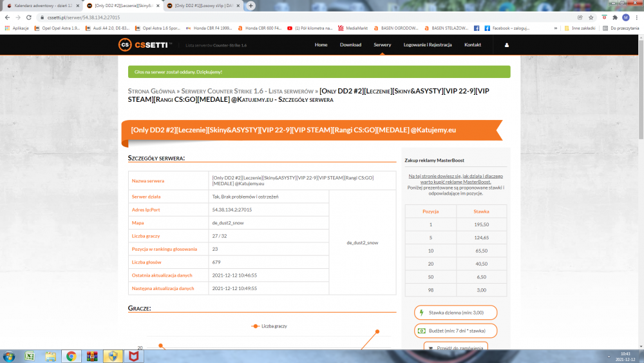The height and width of the screenshot is (363, 644).
Task: Open Download menu item
Action: [x=350, y=44]
